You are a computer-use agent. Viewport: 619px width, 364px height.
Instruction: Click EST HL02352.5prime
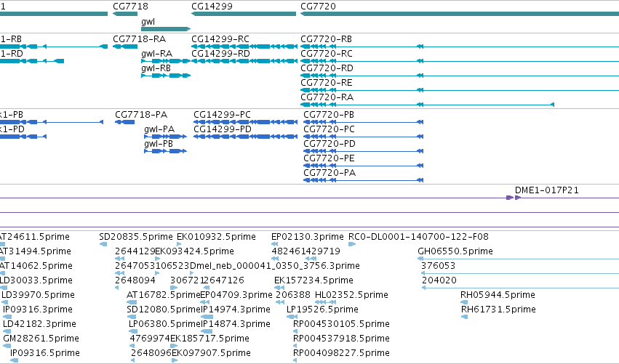coord(351,295)
